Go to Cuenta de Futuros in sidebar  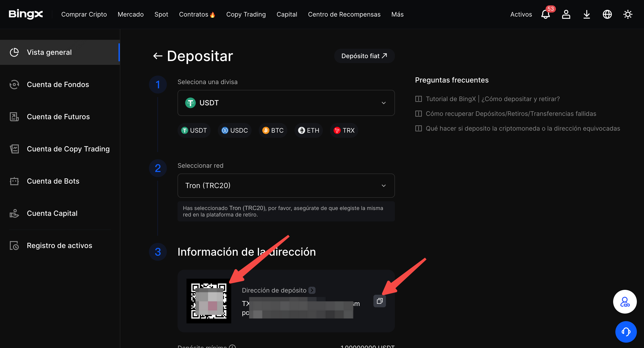(x=58, y=117)
